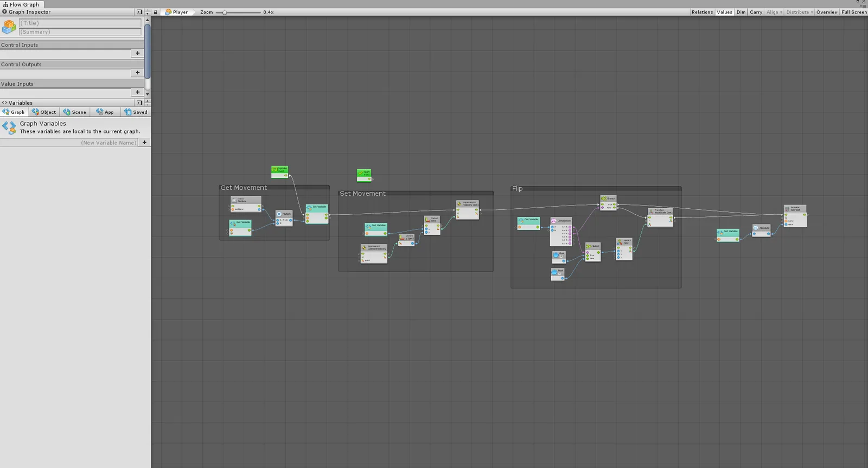Toggle the Carry option
Image resolution: width=868 pixels, height=468 pixels.
click(x=756, y=12)
